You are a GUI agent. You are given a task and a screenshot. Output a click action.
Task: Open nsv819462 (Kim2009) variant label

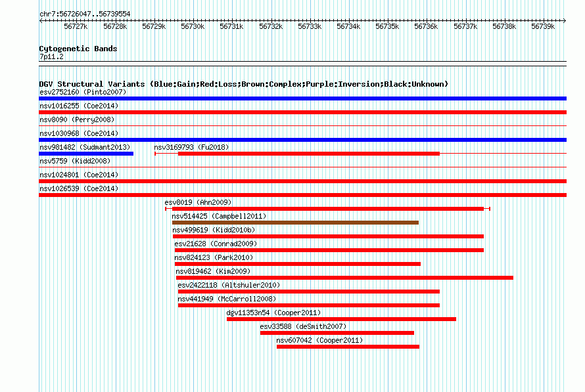(213, 271)
